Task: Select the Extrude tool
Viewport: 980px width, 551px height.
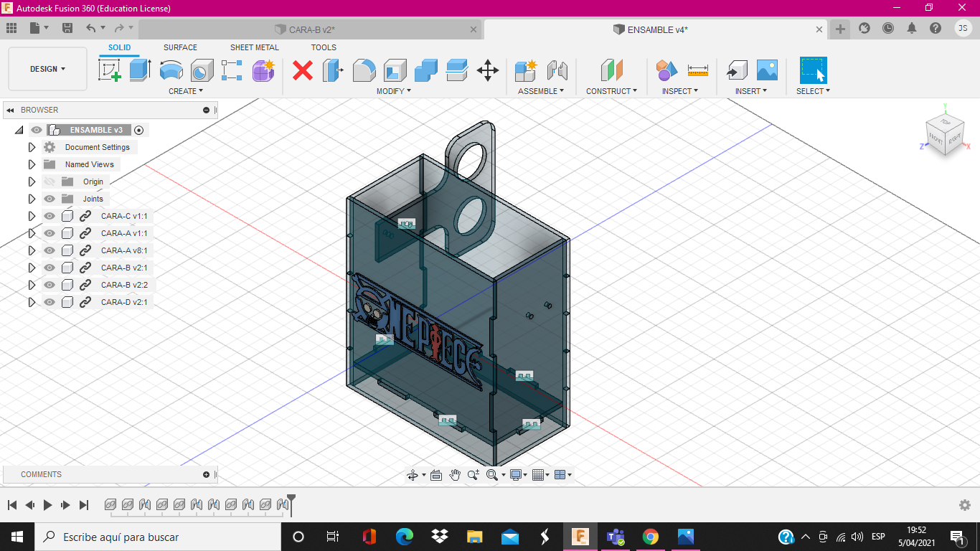Action: pyautogui.click(x=141, y=70)
